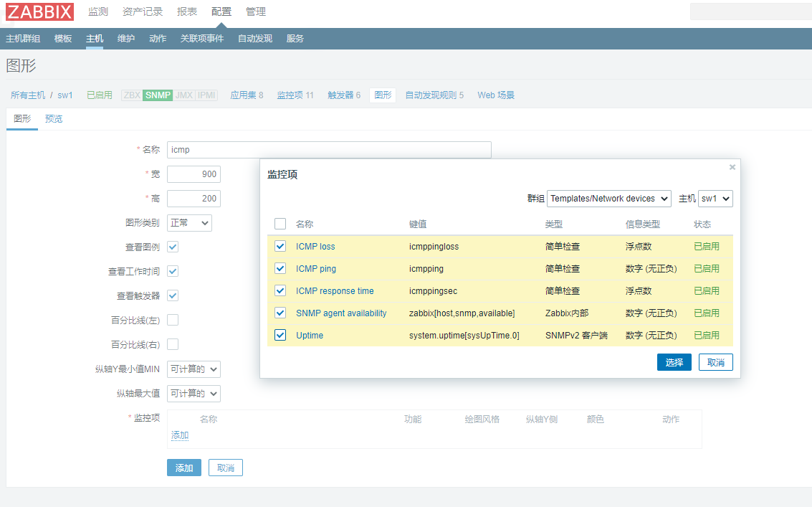This screenshot has height=507, width=812.
Task: Click the ICMP loss item link
Action: (315, 246)
